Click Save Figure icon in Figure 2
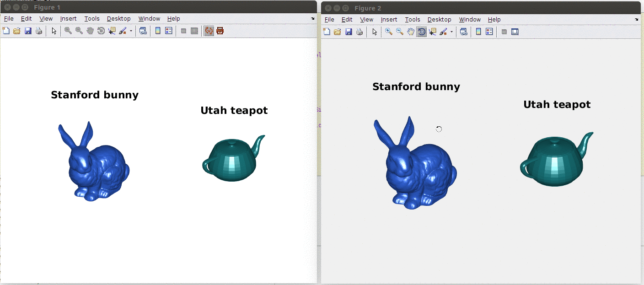Image resolution: width=644 pixels, height=285 pixels. [x=349, y=32]
